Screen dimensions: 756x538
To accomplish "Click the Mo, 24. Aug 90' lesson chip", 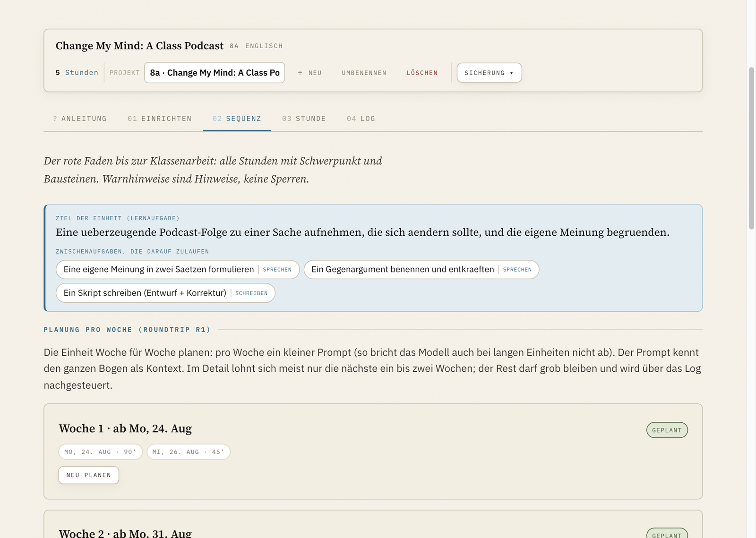I will pos(100,452).
